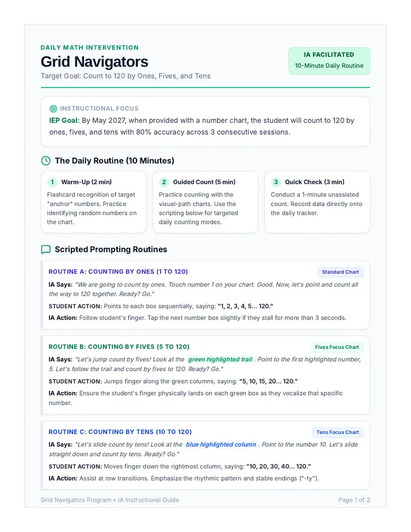Click the "10, 20, 30, 40... 120." text
This screenshot has height=532, width=411.
pyautogui.click(x=279, y=466)
